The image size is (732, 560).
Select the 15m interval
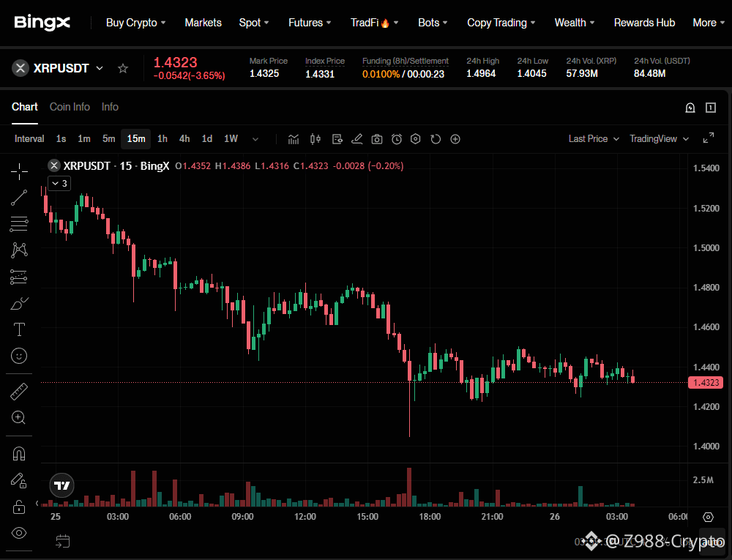click(x=136, y=138)
